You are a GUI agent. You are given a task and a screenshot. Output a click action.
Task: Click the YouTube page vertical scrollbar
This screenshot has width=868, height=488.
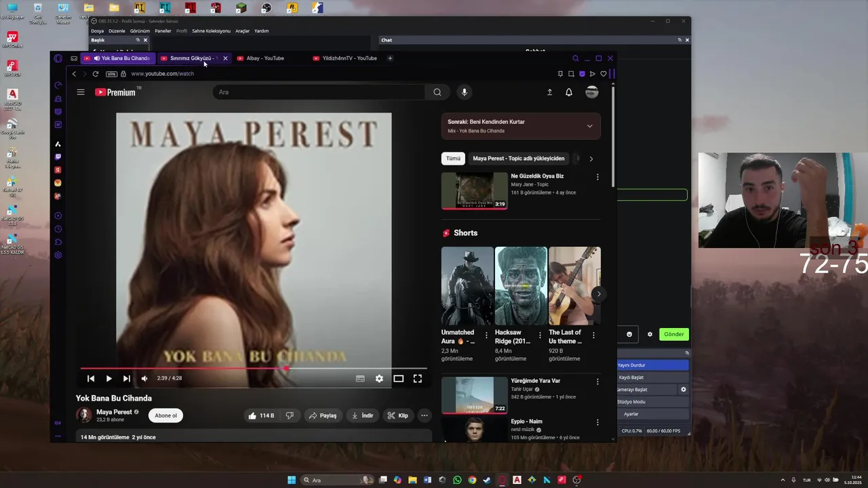(x=613, y=136)
